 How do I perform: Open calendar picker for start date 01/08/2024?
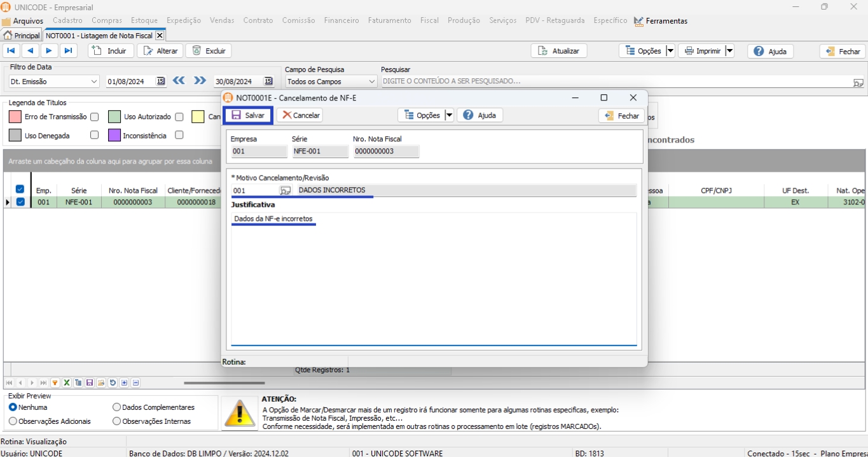(160, 81)
